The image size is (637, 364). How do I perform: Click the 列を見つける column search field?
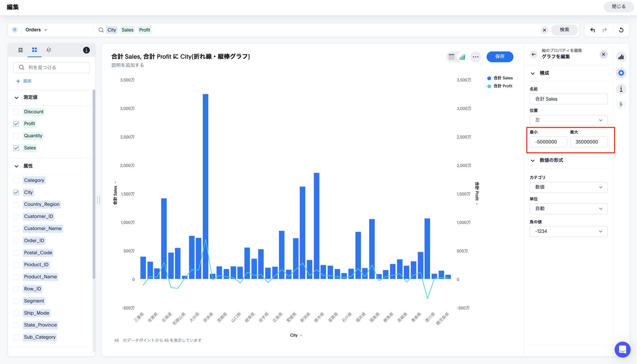coord(52,67)
